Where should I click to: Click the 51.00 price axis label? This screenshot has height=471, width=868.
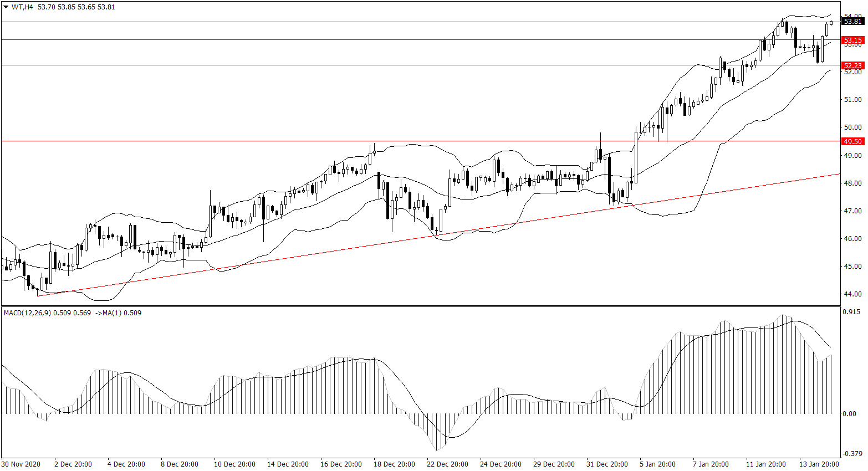click(852, 100)
